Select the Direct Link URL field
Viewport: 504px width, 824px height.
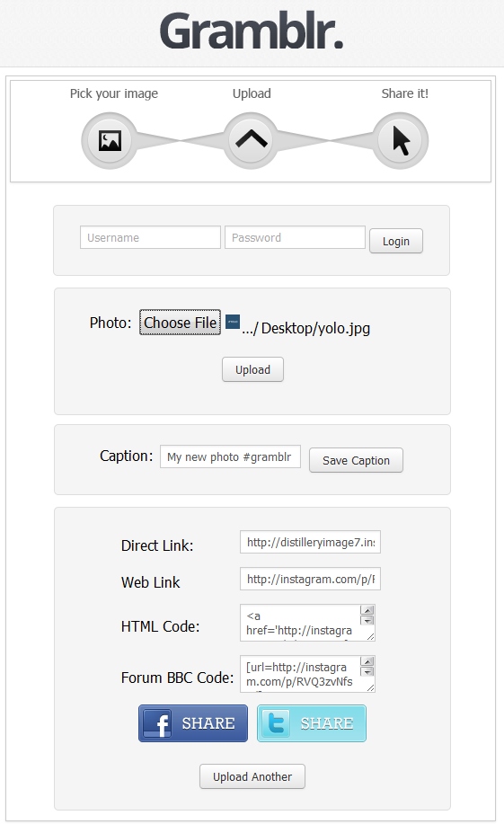[x=310, y=542]
